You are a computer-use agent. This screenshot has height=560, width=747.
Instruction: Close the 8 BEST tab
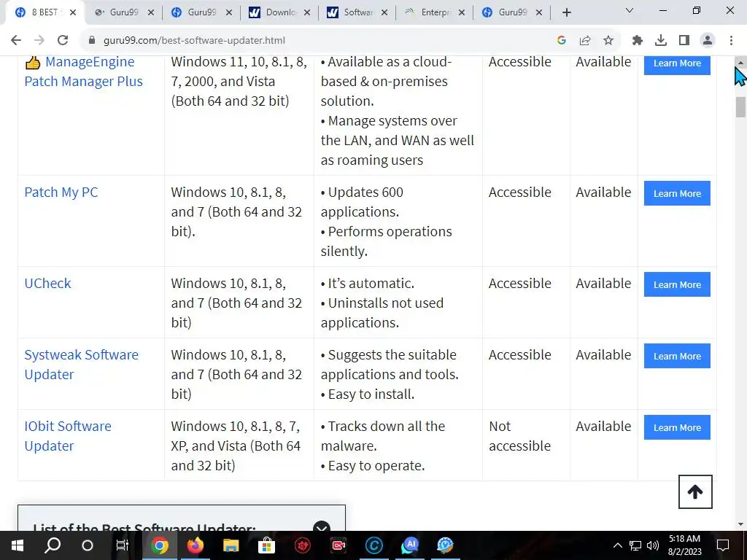click(x=73, y=13)
